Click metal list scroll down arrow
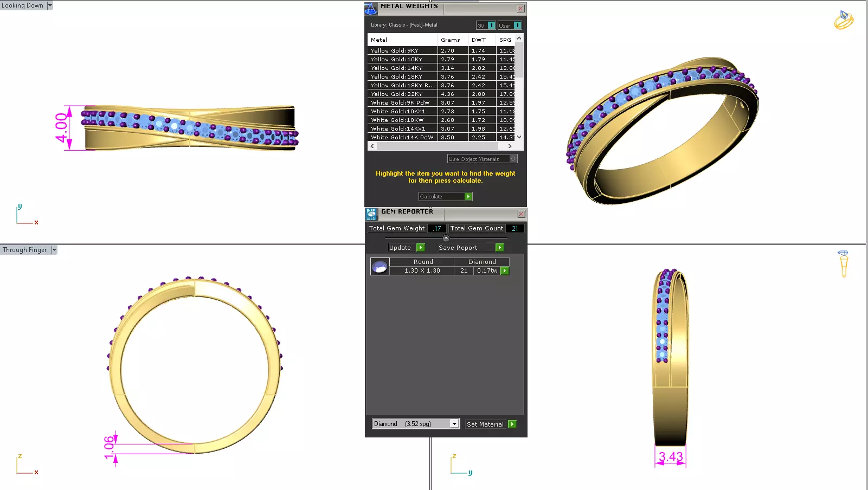Viewport: 868px width, 490px height. pyautogui.click(x=519, y=137)
